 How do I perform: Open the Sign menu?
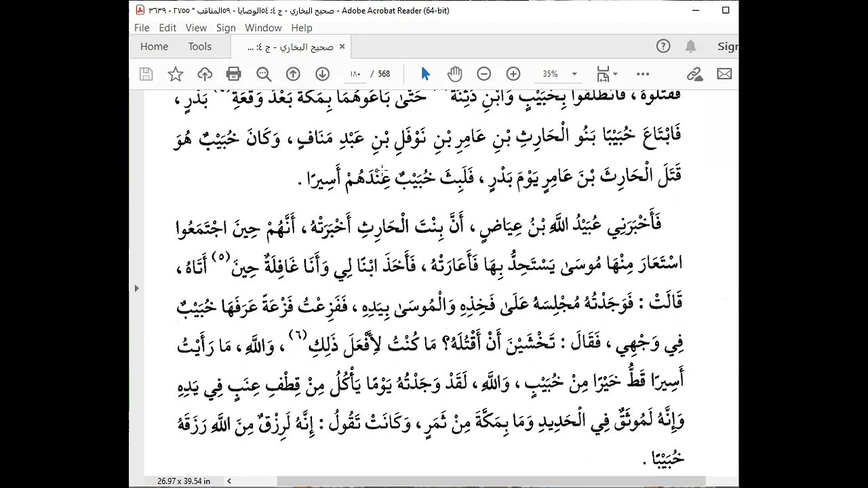click(226, 28)
